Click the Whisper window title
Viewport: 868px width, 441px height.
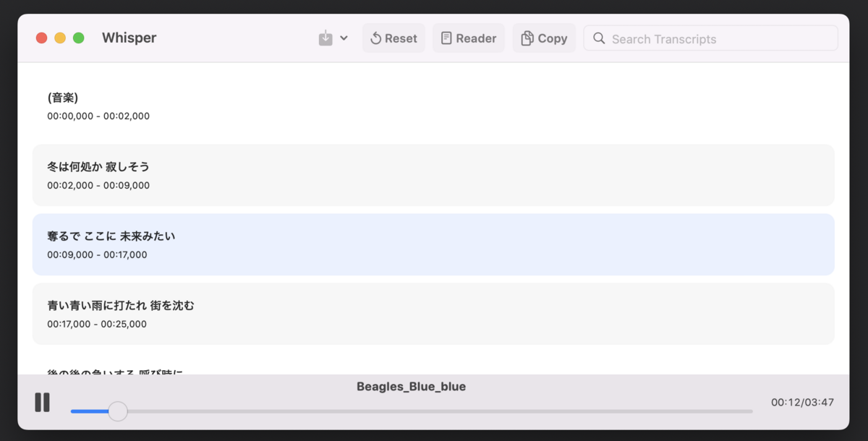pos(129,38)
